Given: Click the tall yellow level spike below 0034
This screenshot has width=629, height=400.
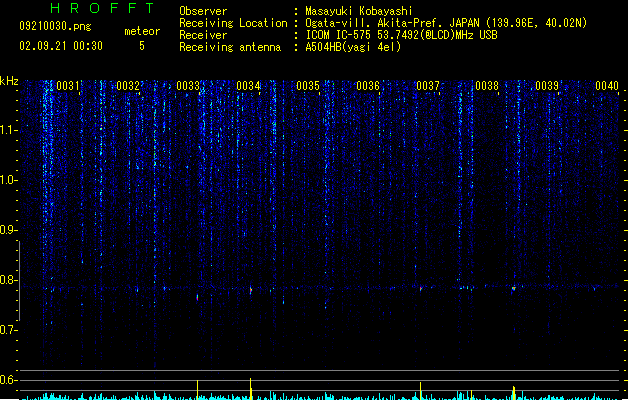Looking at the screenshot, I should 251,388.
